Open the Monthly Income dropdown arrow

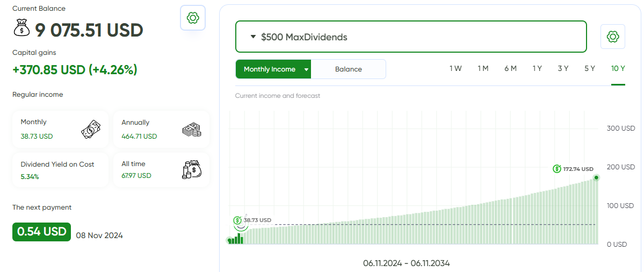306,69
